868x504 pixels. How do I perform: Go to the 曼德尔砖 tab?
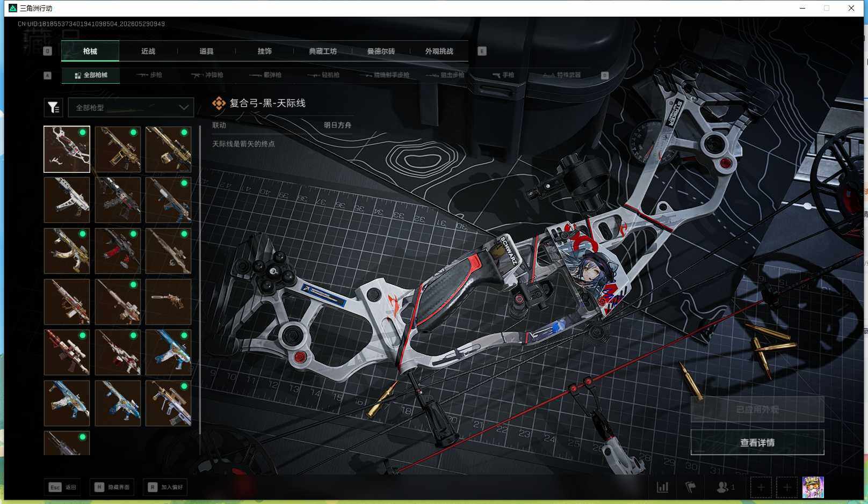(381, 52)
